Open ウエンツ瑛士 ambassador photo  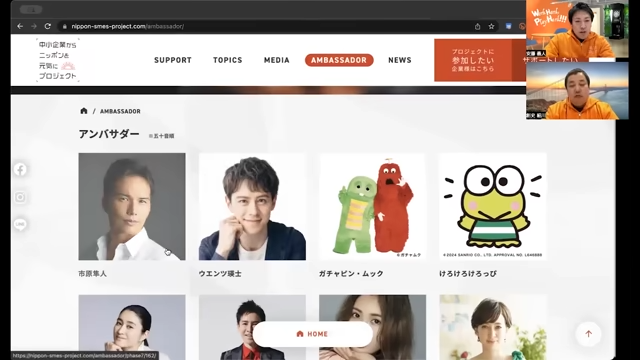click(252, 207)
